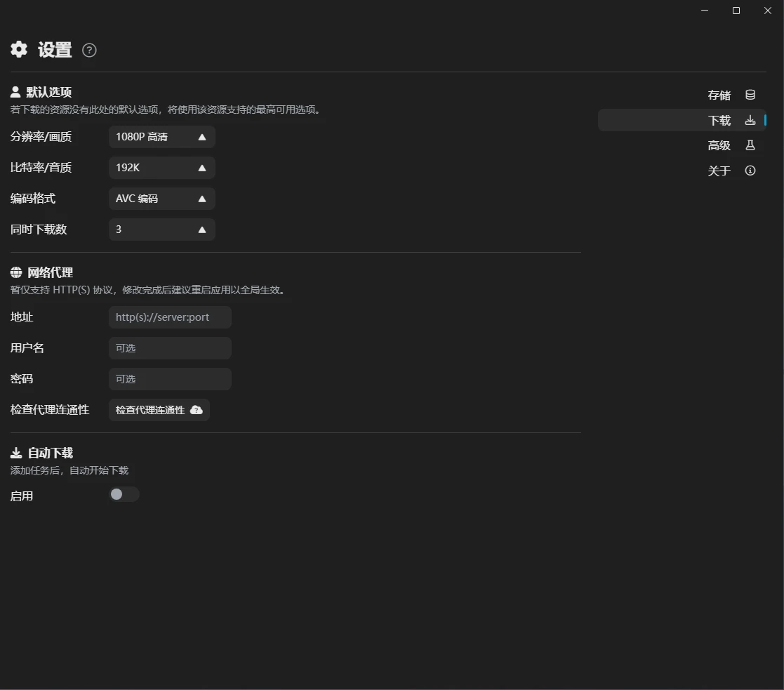Click the settings gear icon in header
784x690 pixels.
tap(19, 49)
